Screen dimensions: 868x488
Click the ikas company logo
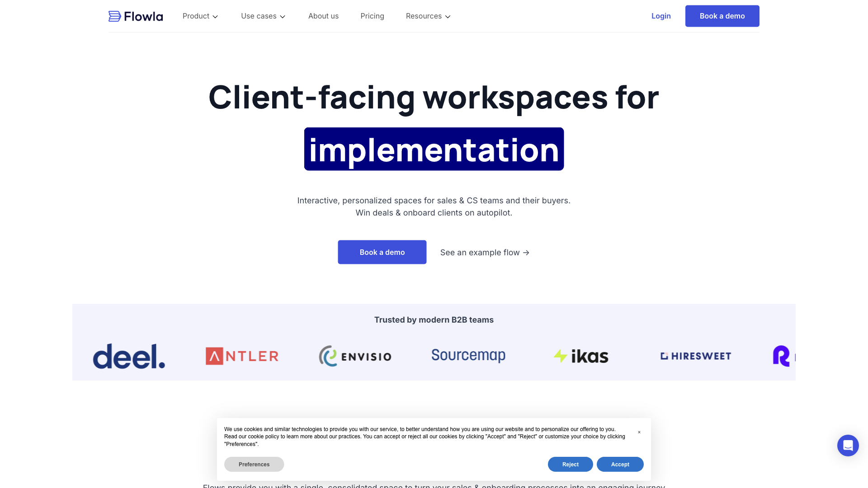pos(581,356)
